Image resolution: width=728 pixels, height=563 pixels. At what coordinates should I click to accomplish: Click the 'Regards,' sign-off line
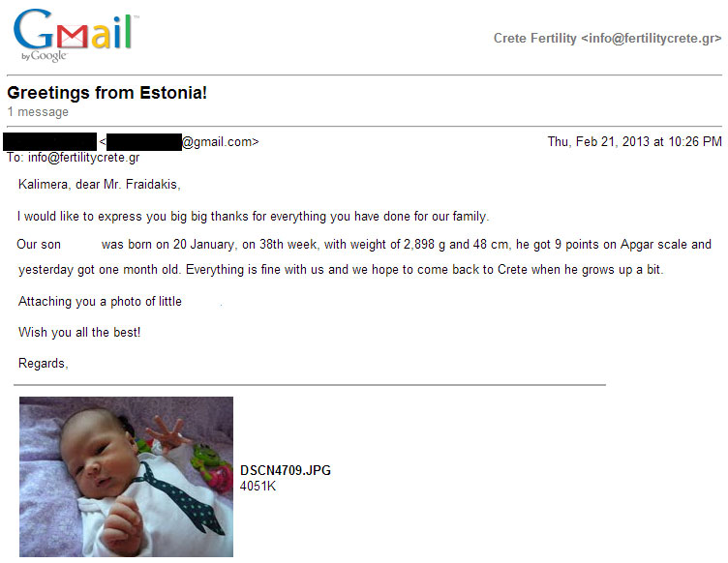pyautogui.click(x=44, y=363)
